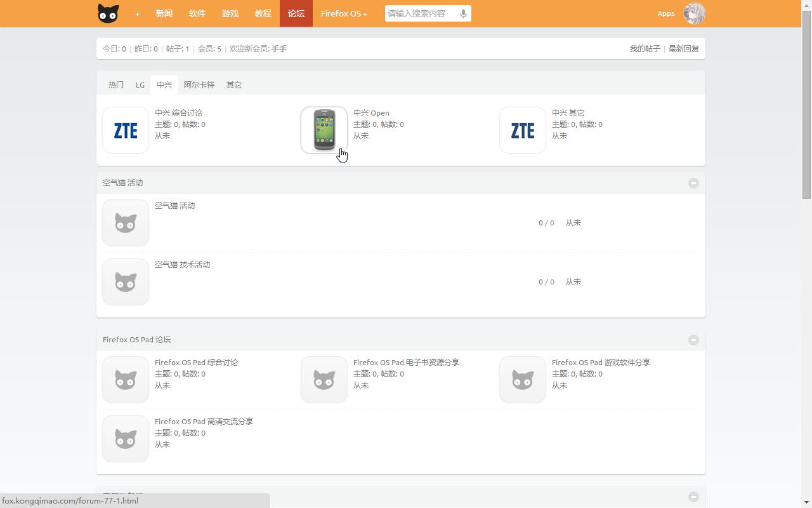This screenshot has height=508, width=812.
Task: Open Firefox OS Pad 论坛 header link
Action: (136, 340)
